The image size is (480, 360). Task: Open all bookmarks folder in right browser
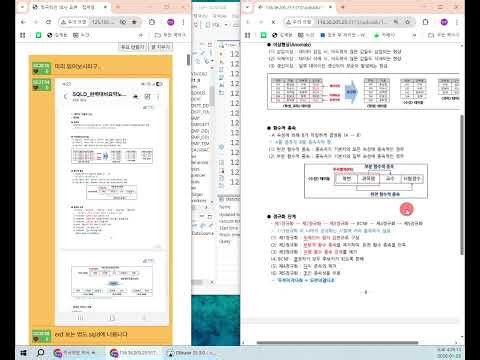[x=444, y=35]
